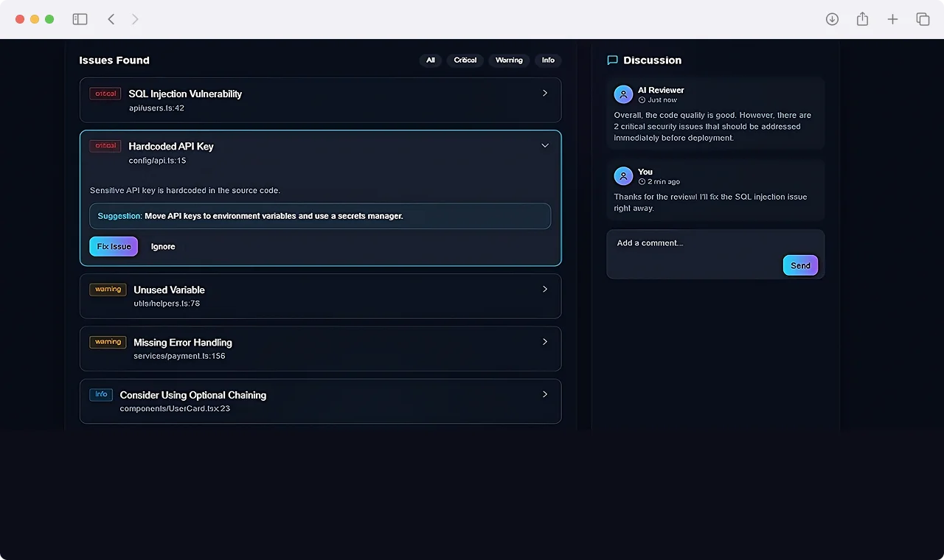Filter issues by Warning
The width and height of the screenshot is (944, 560).
509,60
